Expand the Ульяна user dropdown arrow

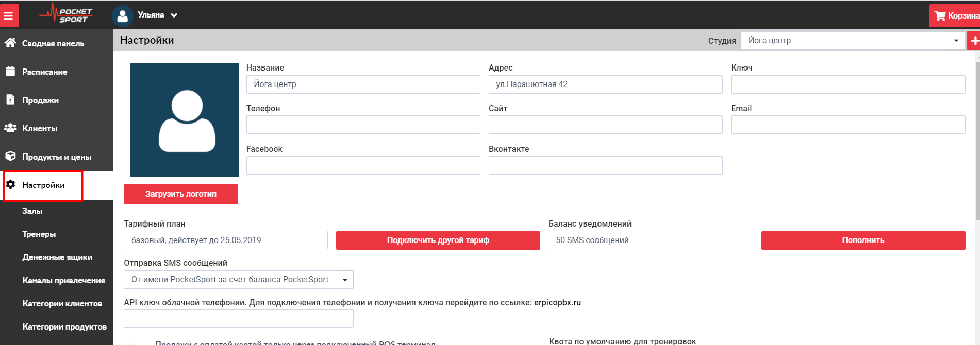pyautogui.click(x=174, y=15)
